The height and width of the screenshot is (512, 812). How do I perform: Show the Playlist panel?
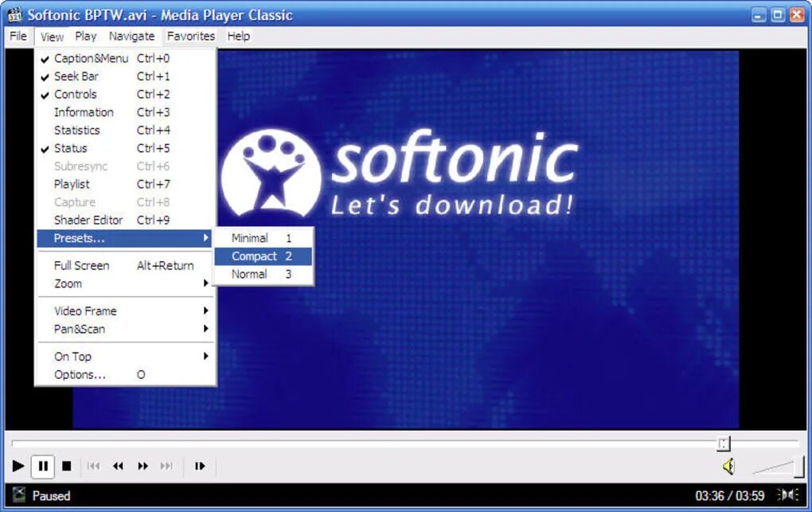(127, 184)
